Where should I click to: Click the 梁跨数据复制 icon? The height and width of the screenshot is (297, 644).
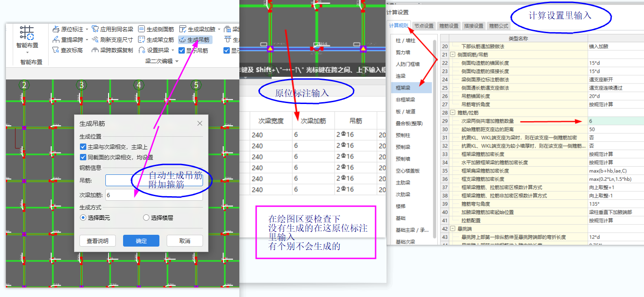pos(95,50)
